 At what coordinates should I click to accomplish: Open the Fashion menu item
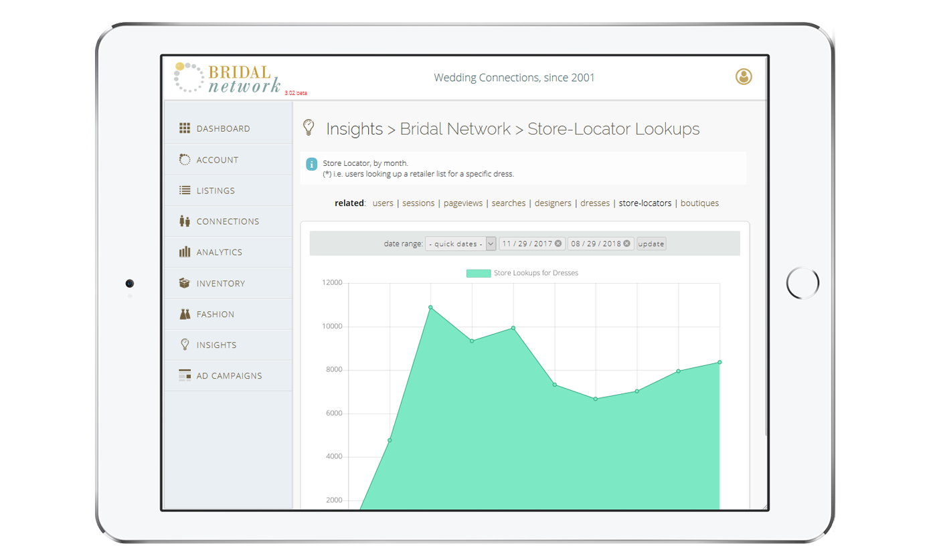(228, 314)
